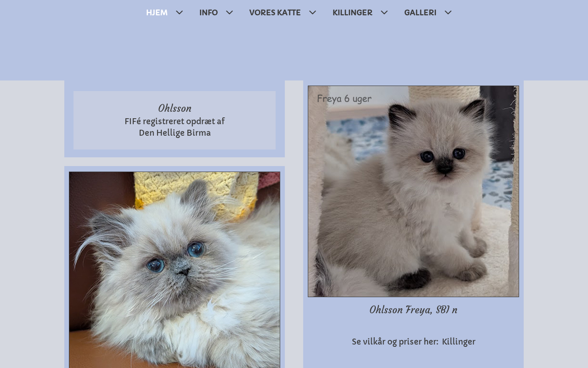588x368 pixels.
Task: Click the 'Freya 6 uger' photo label
Action: point(344,98)
